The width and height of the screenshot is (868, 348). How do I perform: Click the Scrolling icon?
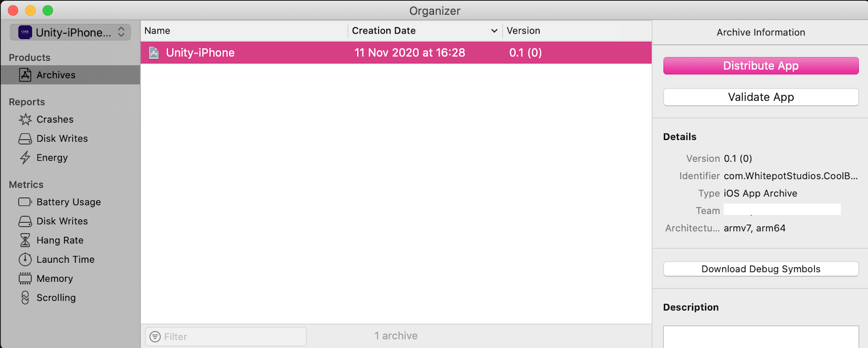coord(25,298)
